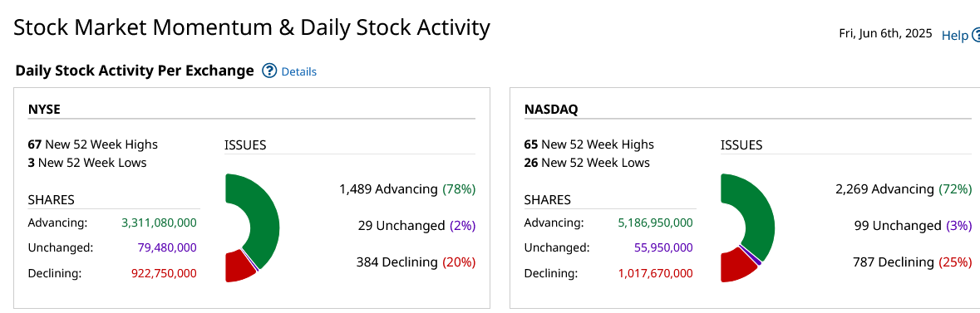
Task: Click '26 New 52 Week Lows' in NASDAQ
Action: (587, 163)
